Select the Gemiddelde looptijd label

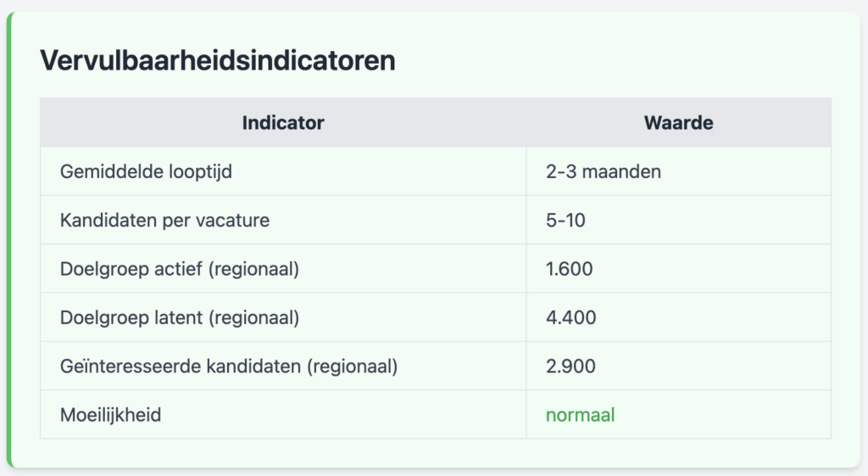tap(146, 171)
